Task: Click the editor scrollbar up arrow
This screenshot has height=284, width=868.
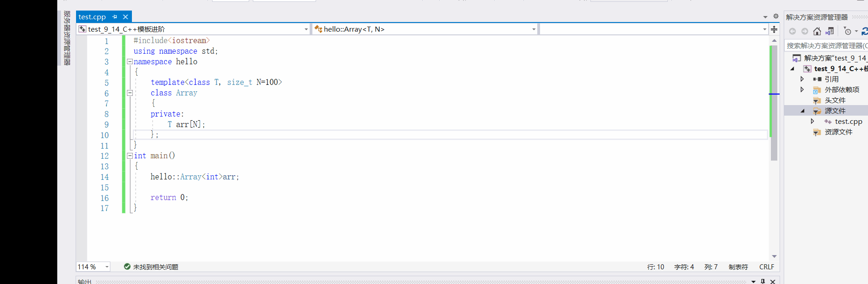Action: (774, 41)
